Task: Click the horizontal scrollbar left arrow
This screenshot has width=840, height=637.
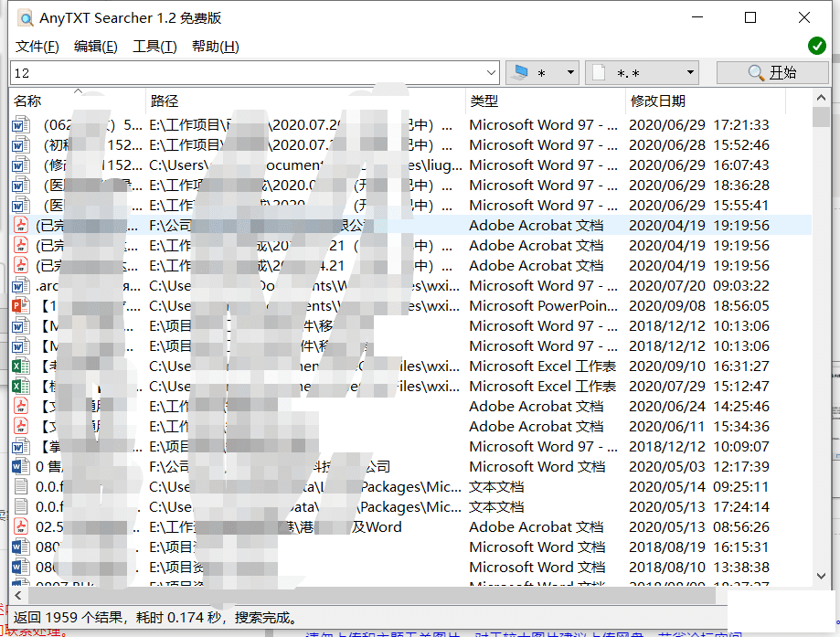Action: click(18, 595)
